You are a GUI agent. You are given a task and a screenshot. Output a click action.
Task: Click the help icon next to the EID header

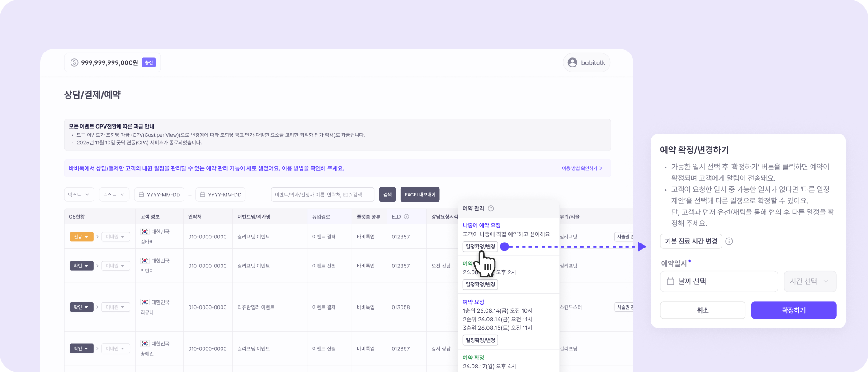click(x=406, y=217)
